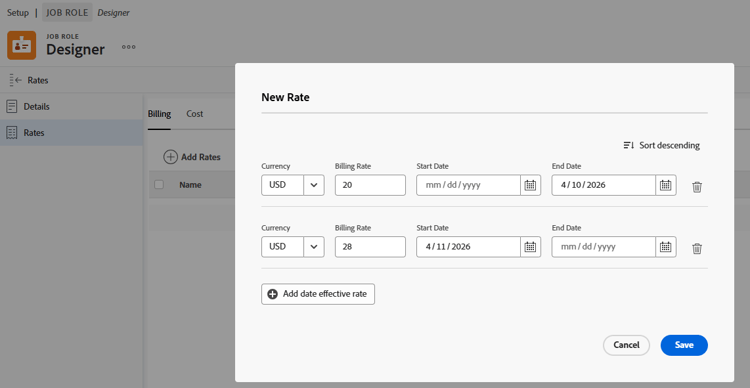The image size is (750, 388).
Task: Click the Designer page title
Action: coord(75,49)
